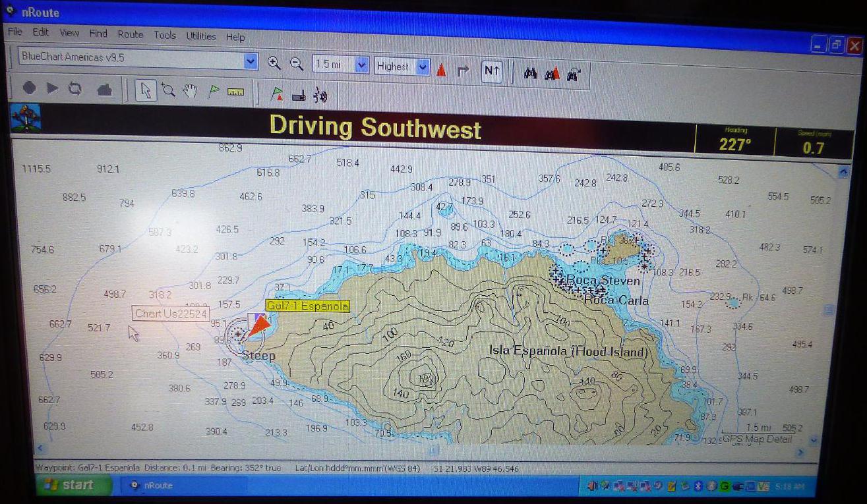The image size is (867, 504).
Task: Click the Roca Steven map label
Action: (x=603, y=281)
